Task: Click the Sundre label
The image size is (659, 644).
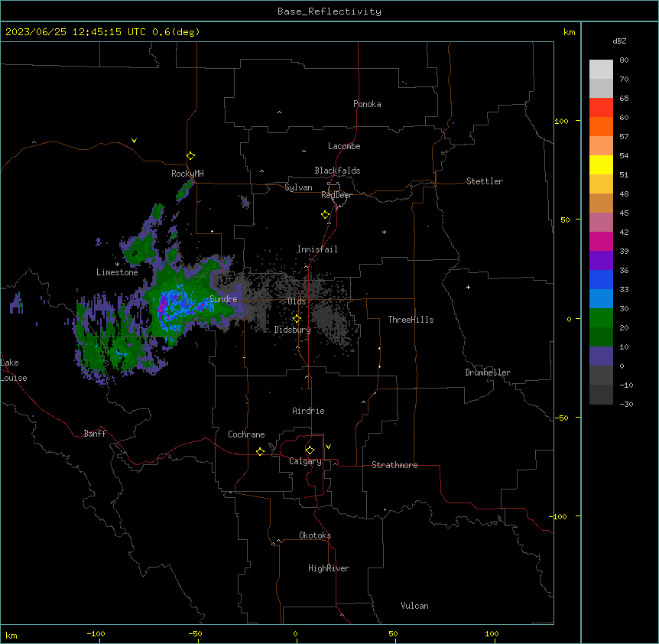Action: (x=223, y=299)
